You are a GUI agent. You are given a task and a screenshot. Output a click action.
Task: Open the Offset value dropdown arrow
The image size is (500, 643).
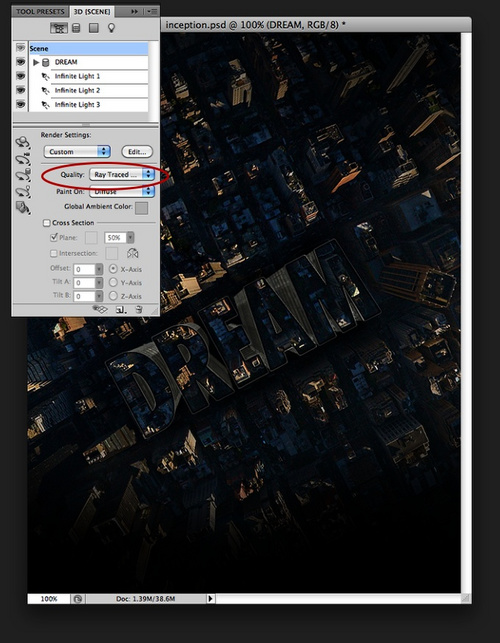(x=99, y=269)
